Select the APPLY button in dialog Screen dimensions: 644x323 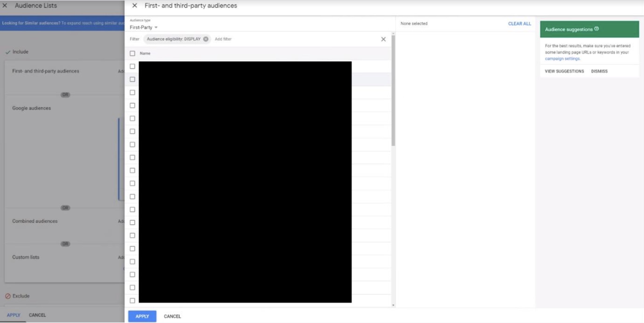pyautogui.click(x=142, y=316)
